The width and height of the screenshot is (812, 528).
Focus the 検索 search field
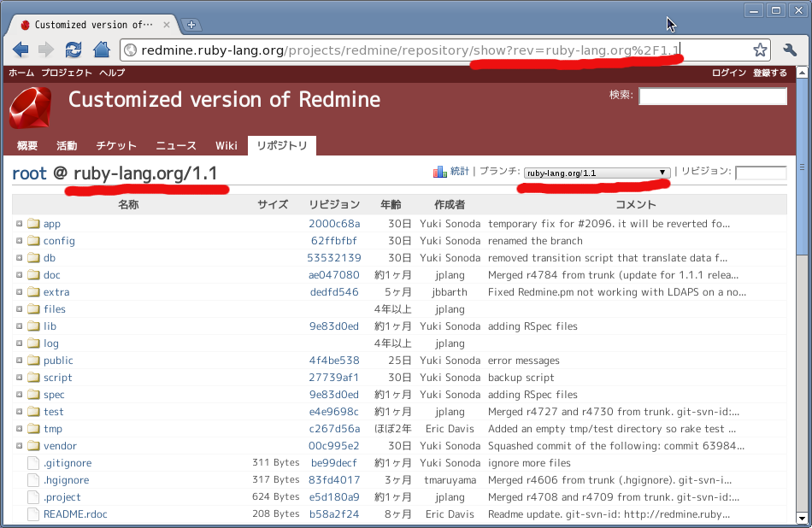[713, 96]
